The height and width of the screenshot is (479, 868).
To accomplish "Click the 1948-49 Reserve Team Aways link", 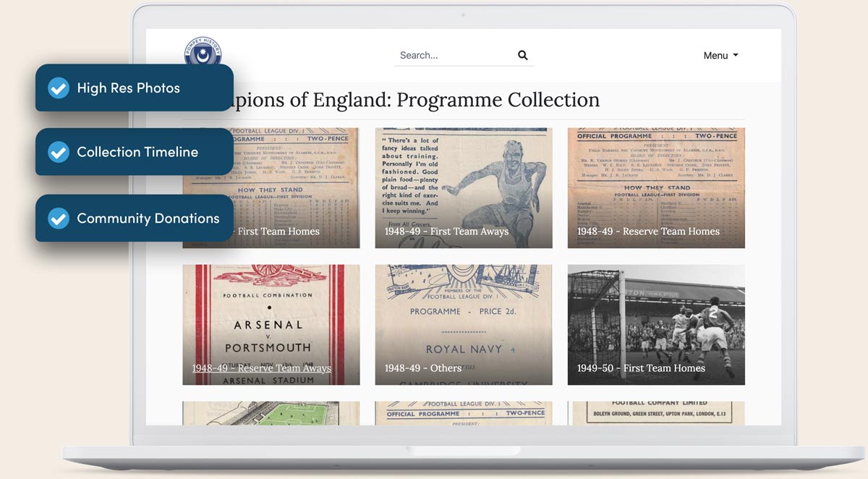I will [261, 368].
